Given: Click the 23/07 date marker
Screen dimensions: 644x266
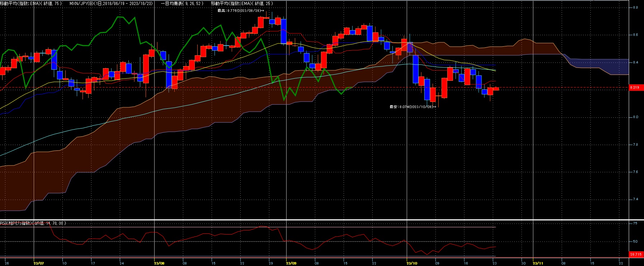Looking at the screenshot, I should tap(39, 263).
